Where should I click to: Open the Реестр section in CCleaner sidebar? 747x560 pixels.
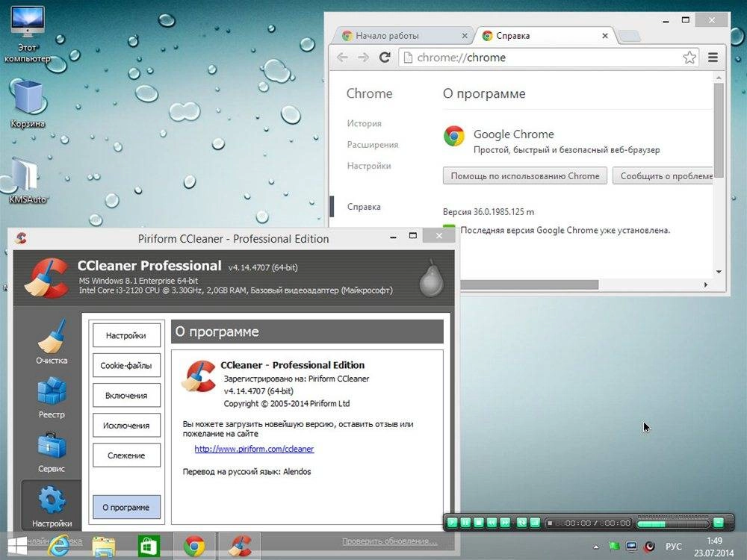click(x=52, y=398)
